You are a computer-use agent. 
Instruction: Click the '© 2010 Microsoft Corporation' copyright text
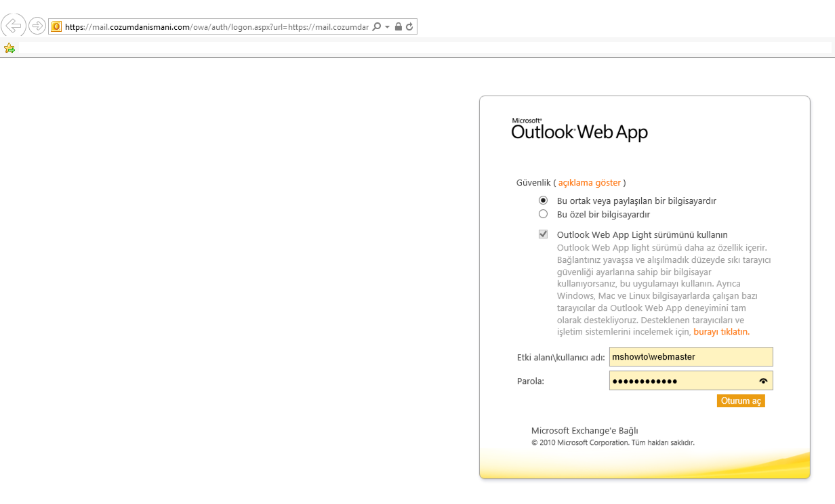(x=613, y=443)
